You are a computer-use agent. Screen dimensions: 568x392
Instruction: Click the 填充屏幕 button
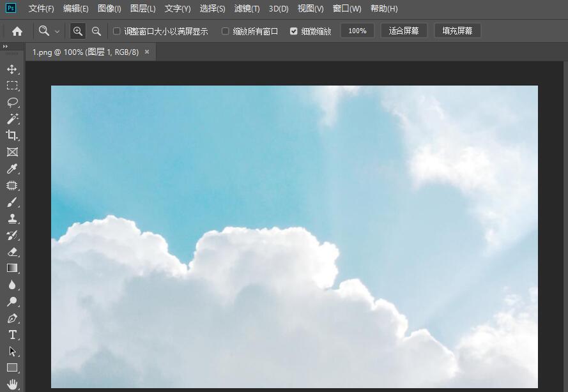(457, 31)
